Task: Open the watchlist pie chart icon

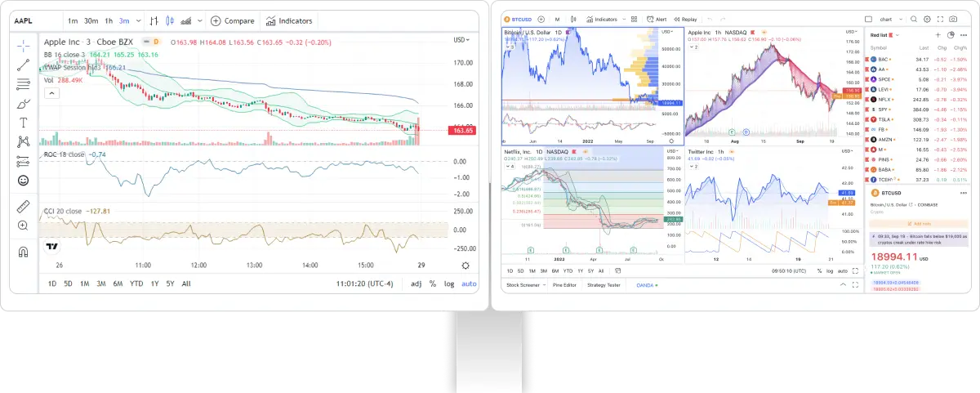Action: click(x=951, y=35)
